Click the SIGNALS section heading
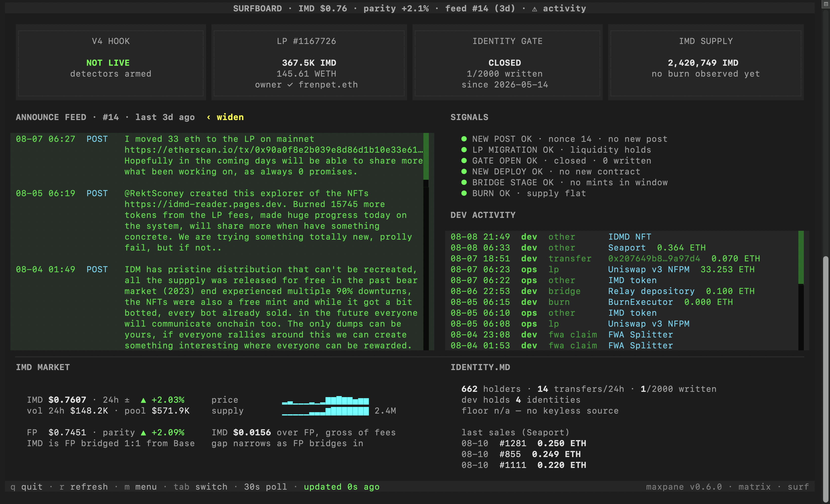The width and height of the screenshot is (830, 504). [x=469, y=117]
